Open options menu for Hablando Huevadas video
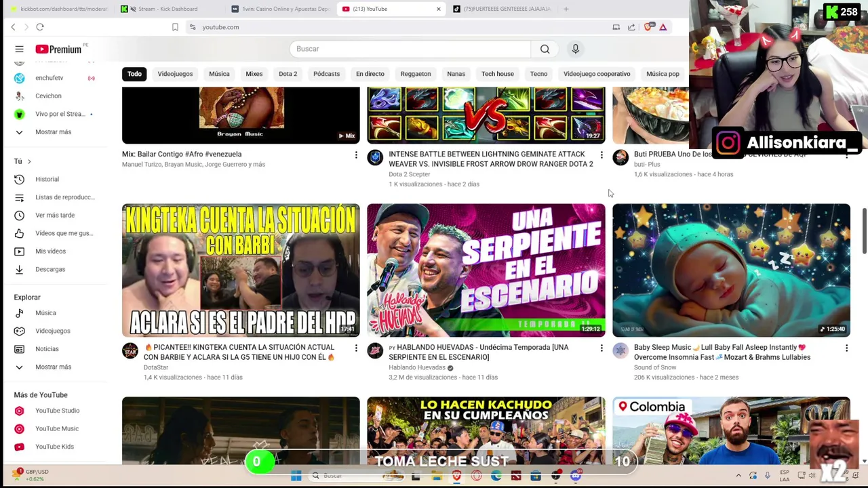 tap(601, 348)
